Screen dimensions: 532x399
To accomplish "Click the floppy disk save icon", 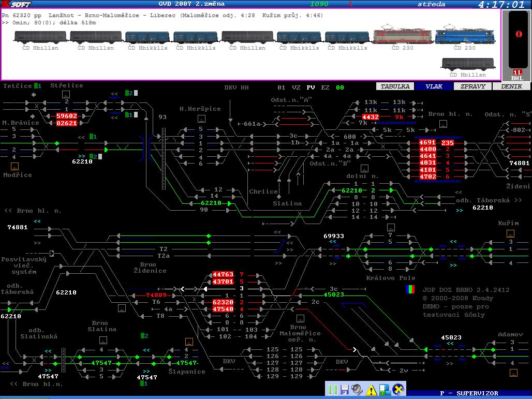I will [345, 389].
